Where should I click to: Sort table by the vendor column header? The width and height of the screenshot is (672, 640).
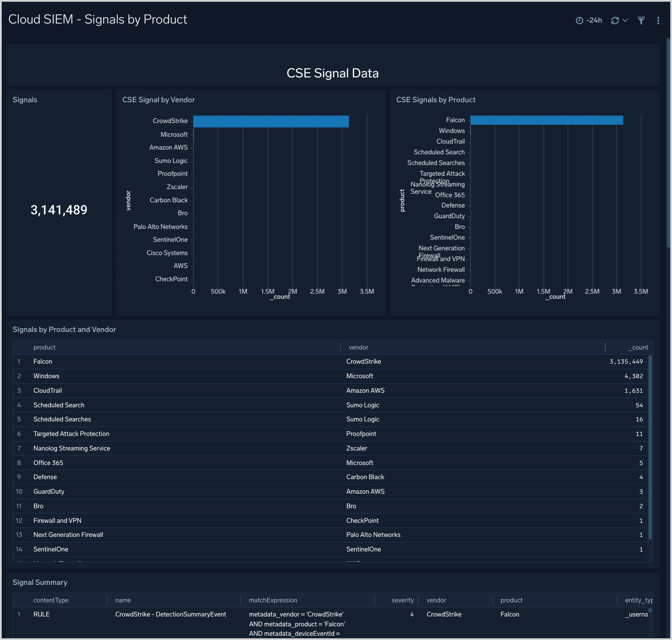pyautogui.click(x=358, y=347)
